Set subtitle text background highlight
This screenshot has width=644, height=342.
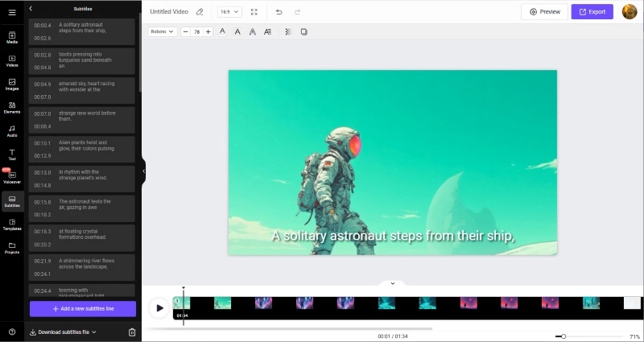point(237,31)
